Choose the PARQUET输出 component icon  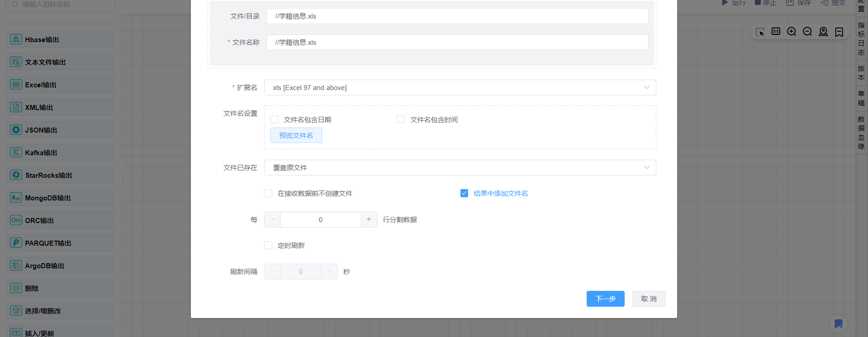click(x=16, y=243)
